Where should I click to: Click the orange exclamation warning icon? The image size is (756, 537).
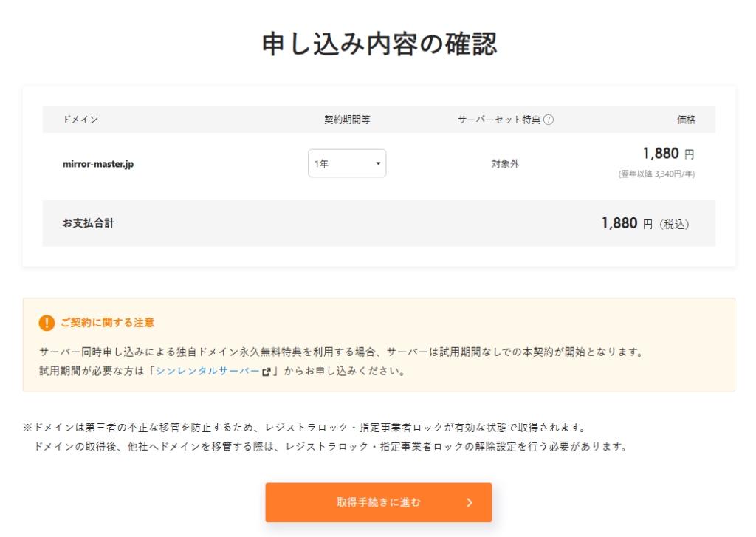(47, 323)
